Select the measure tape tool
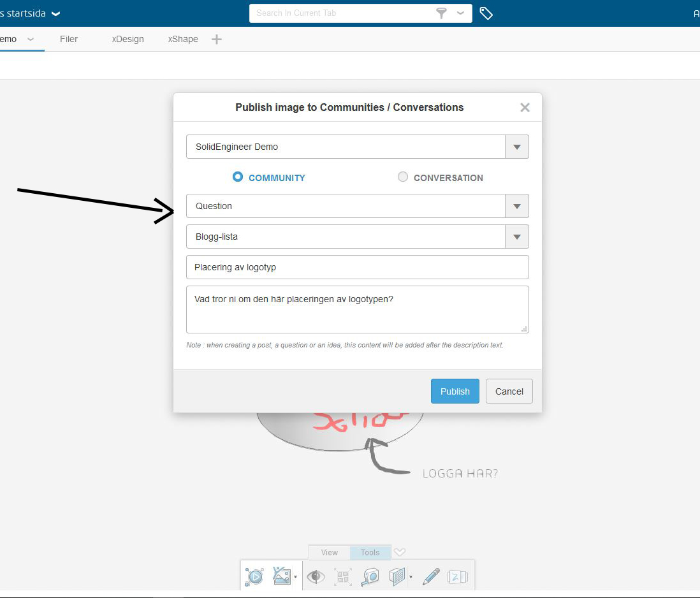Screen dimensions: 700x598 coord(370,576)
